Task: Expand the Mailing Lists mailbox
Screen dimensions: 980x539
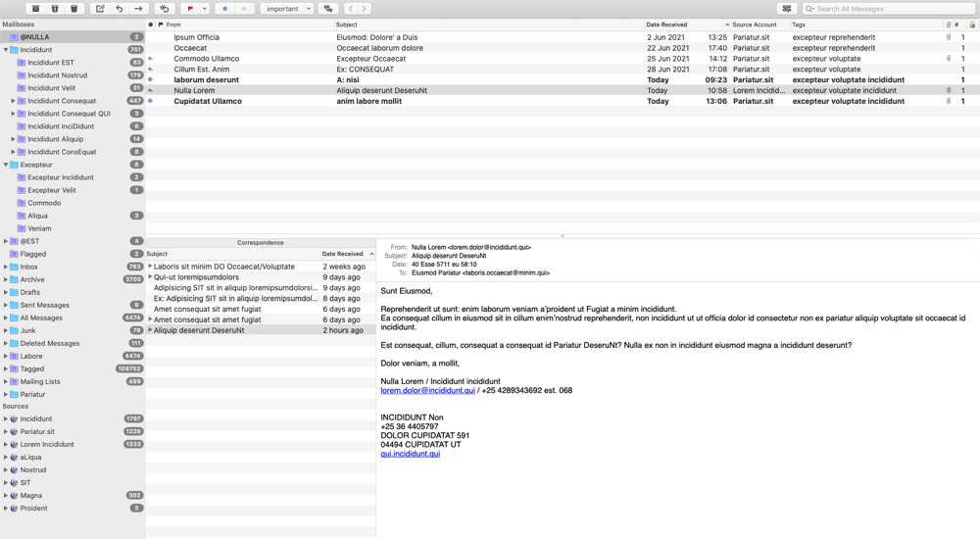Action: [6, 381]
